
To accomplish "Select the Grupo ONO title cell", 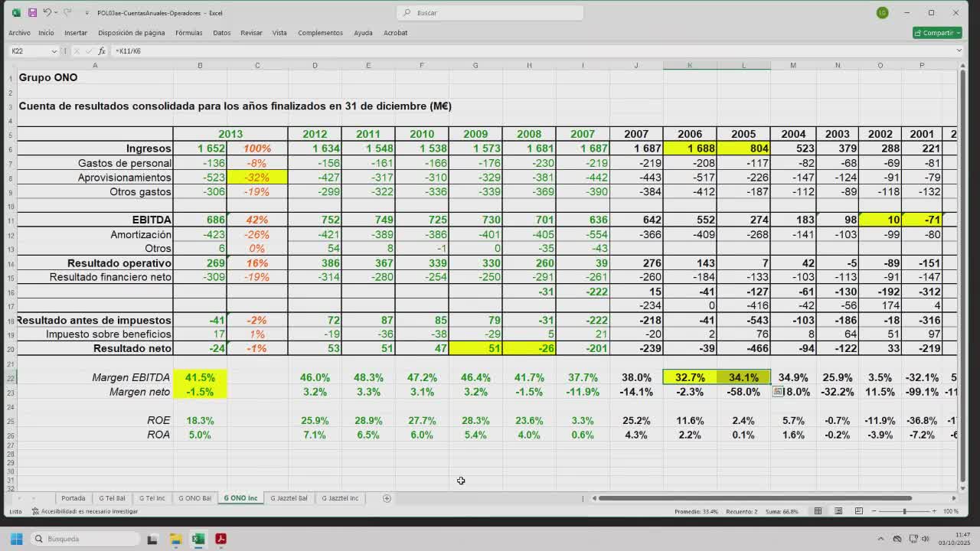I will 95,77.
